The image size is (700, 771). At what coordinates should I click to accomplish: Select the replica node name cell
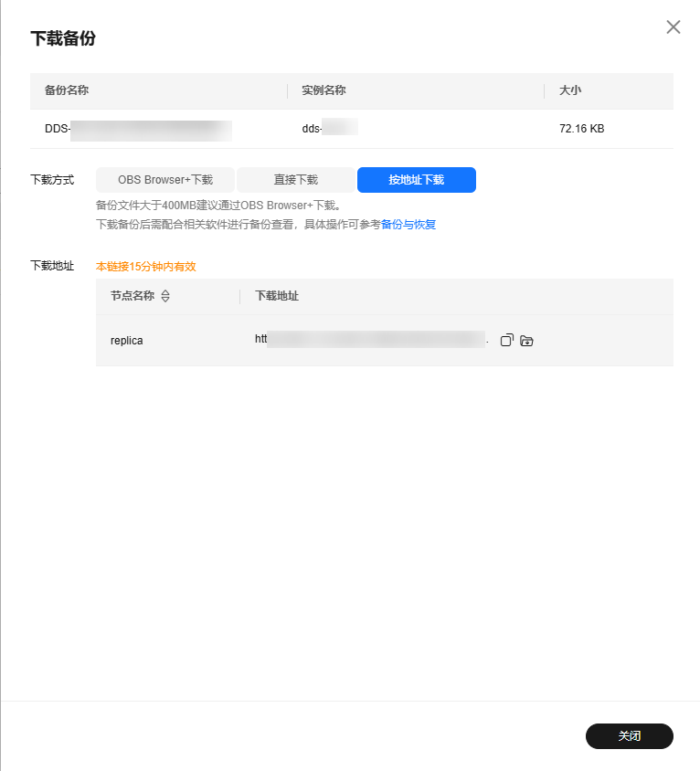pos(127,341)
